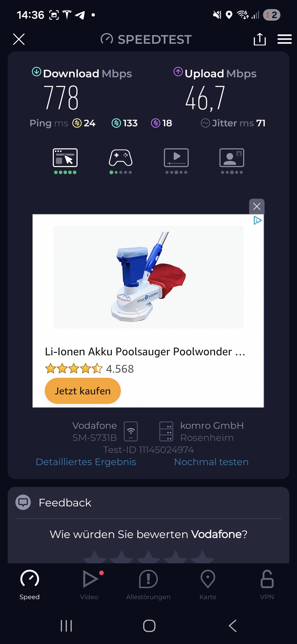297x644 pixels.
Task: Select the video chat quality icon
Action: 232,161
